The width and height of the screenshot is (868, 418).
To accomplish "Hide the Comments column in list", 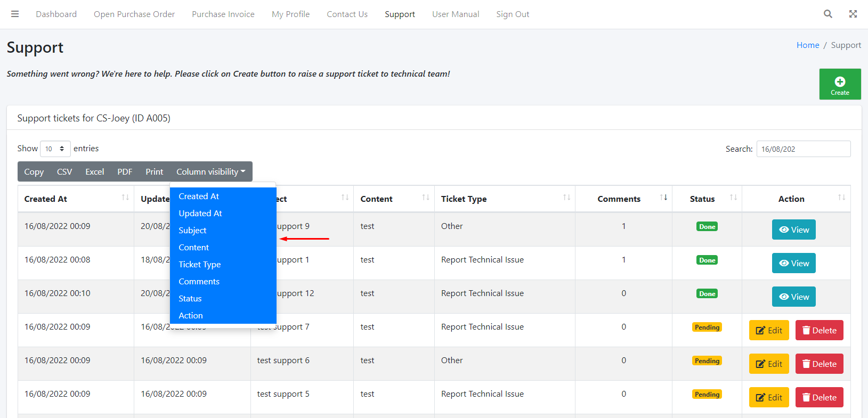I will (x=199, y=282).
